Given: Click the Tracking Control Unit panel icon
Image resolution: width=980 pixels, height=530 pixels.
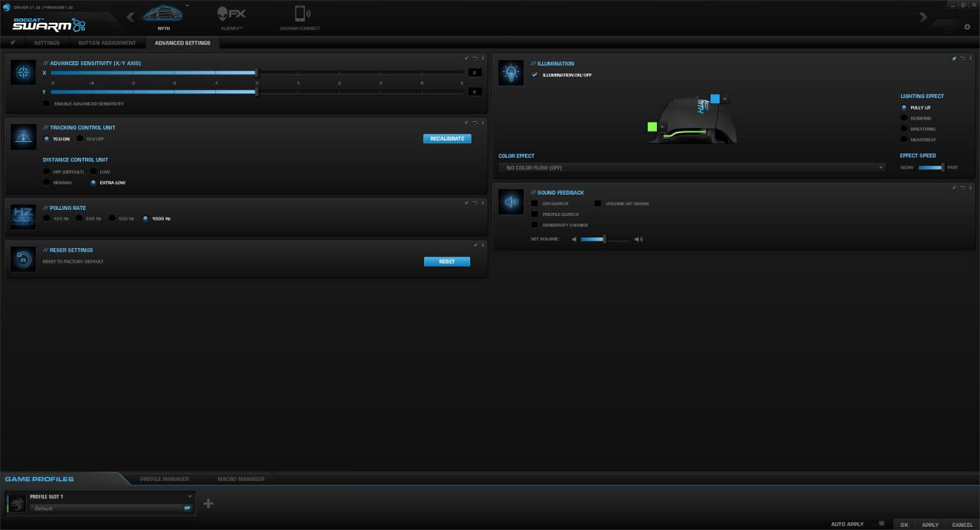Looking at the screenshot, I should coord(24,137).
